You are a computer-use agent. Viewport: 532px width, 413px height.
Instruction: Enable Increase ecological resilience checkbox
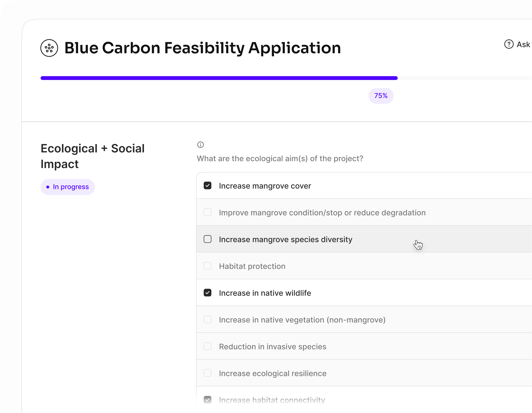(207, 373)
